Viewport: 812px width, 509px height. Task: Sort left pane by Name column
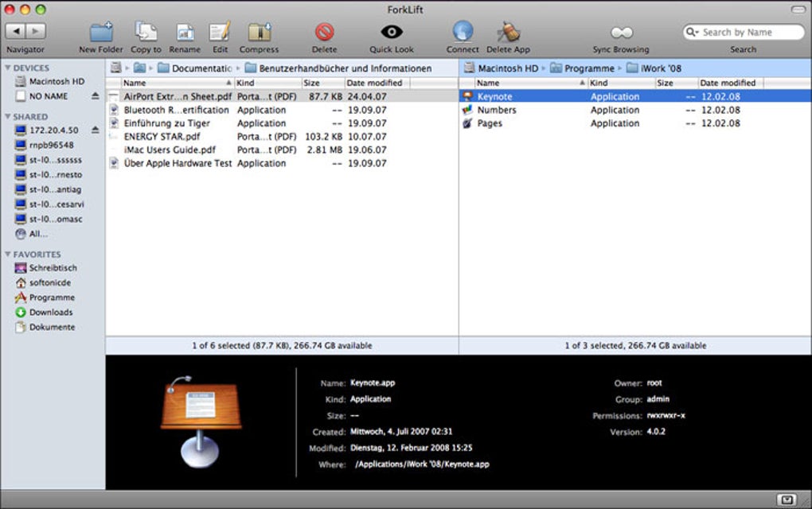tap(177, 83)
